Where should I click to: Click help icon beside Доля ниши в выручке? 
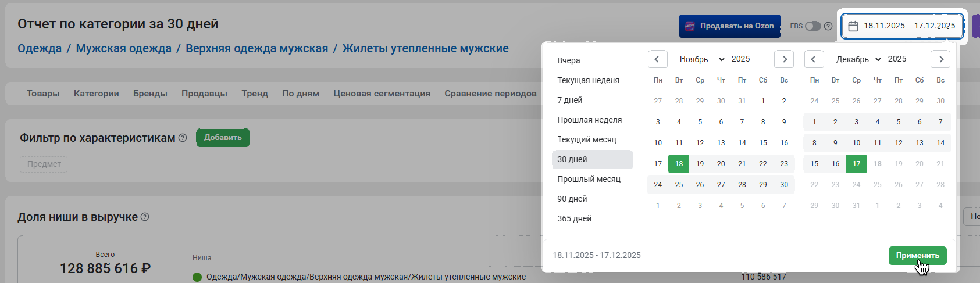point(145,217)
